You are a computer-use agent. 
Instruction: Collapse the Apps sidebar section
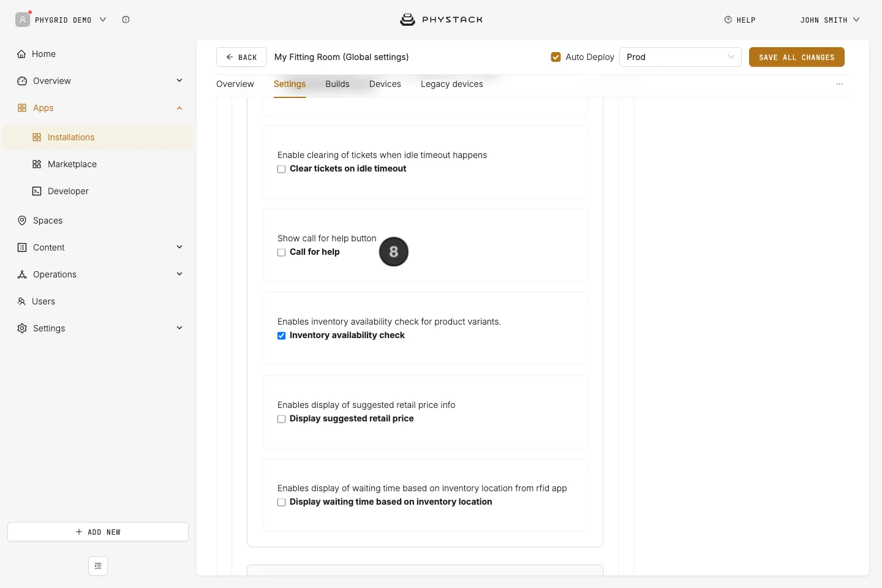(x=179, y=108)
